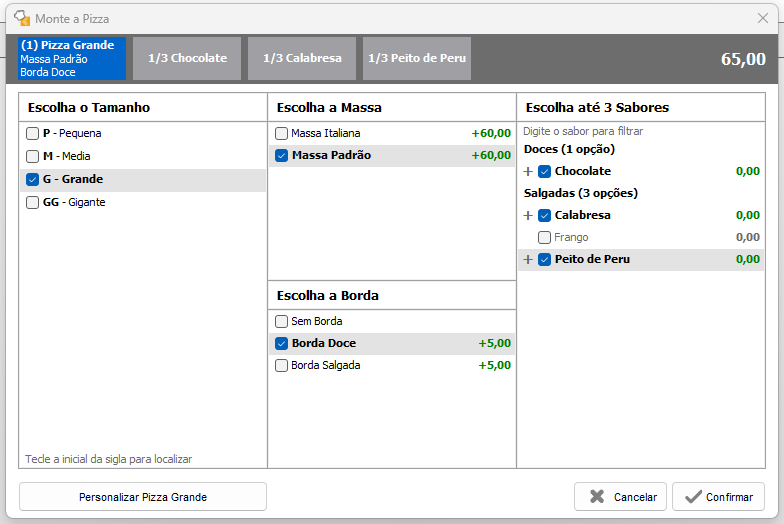Check the P - Pequena size checkbox
Screen dimensions: 784x524
point(33,133)
